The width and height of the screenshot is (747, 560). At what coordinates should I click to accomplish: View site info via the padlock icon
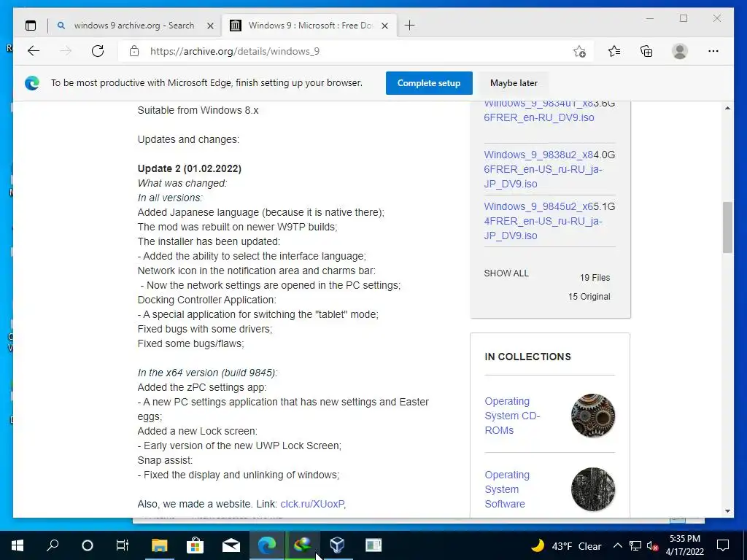point(134,51)
